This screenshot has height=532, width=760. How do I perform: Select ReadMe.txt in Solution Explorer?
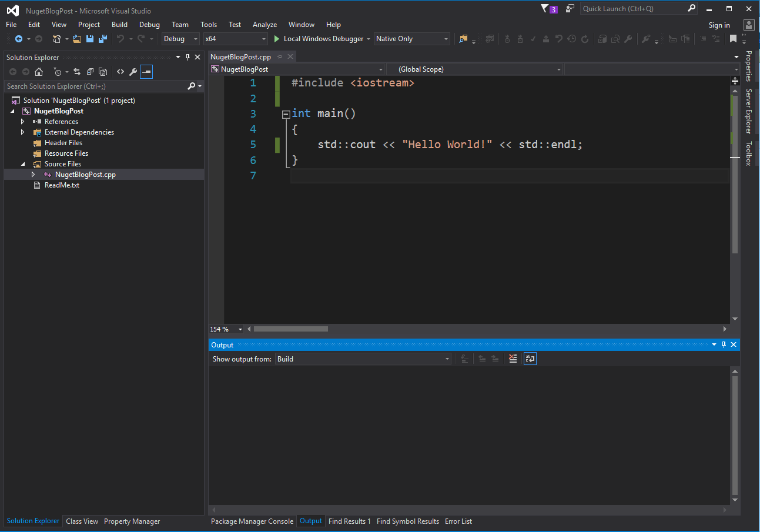click(62, 185)
